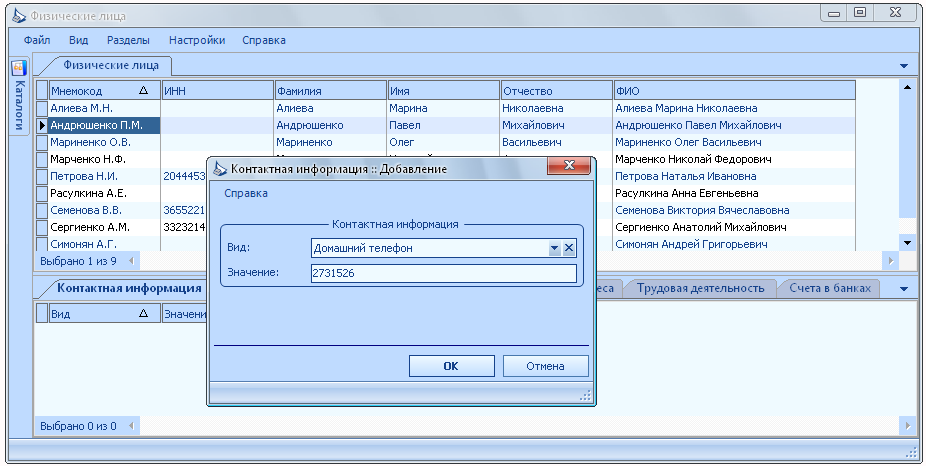Switch to Трудовая деятельность tab
The image size is (926, 466).
[700, 288]
